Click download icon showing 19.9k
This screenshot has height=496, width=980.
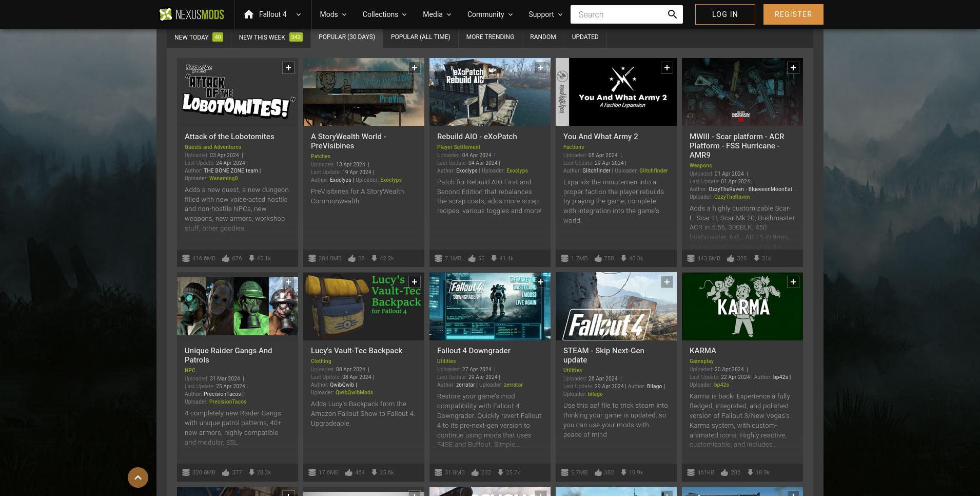coord(623,472)
